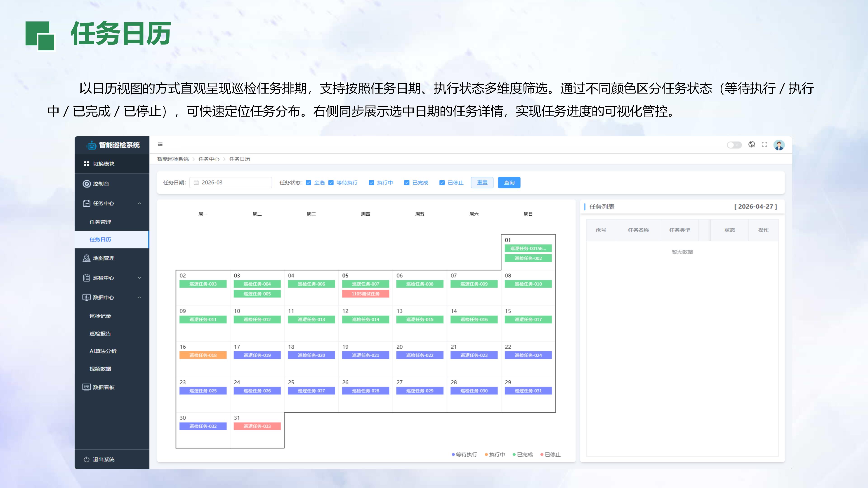Click the 巡逻任务-029 task bar

(x=420, y=391)
